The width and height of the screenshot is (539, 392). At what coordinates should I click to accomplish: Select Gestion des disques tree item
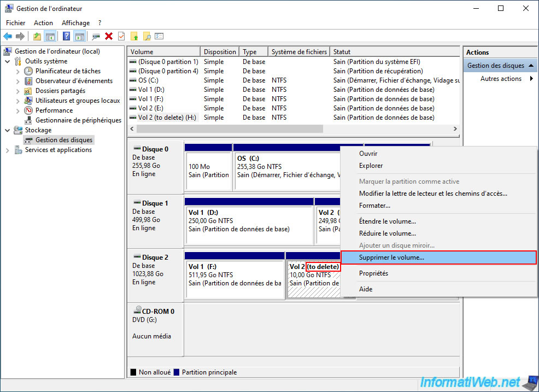tap(64, 140)
